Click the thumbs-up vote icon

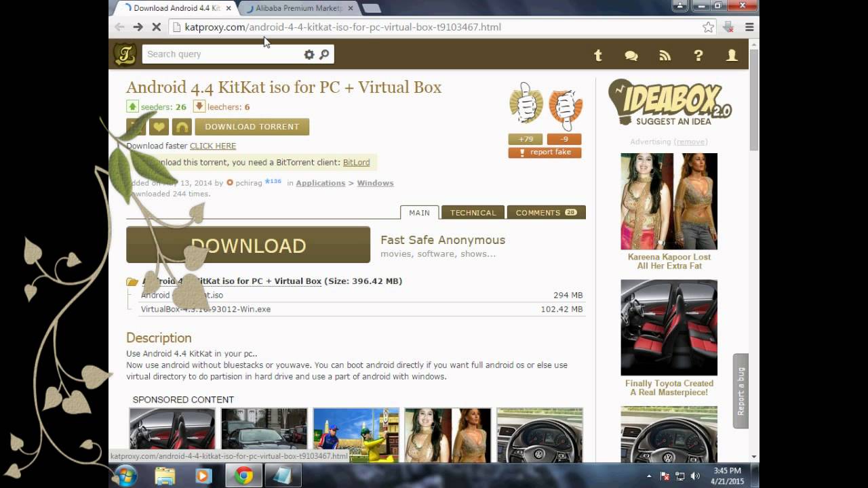(526, 104)
